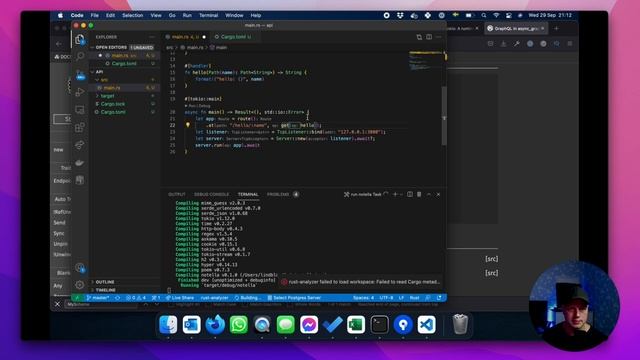Open Messenger from the Dock
Image resolution: width=640 pixels, height=360 pixels.
pyautogui.click(x=309, y=325)
